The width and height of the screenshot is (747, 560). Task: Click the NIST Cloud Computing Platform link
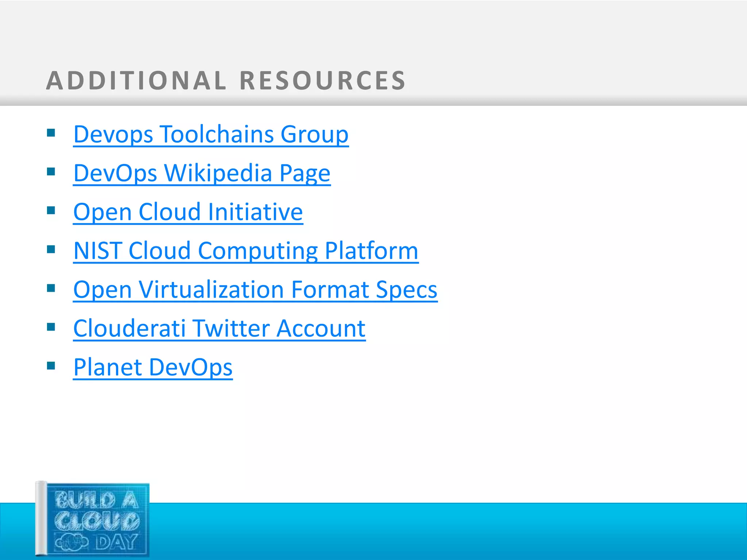(x=245, y=251)
